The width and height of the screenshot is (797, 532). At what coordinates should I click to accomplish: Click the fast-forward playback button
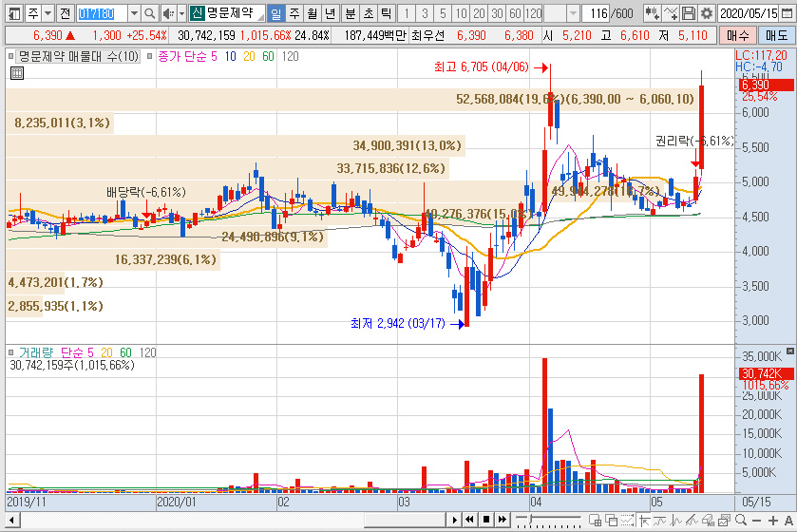(x=503, y=520)
